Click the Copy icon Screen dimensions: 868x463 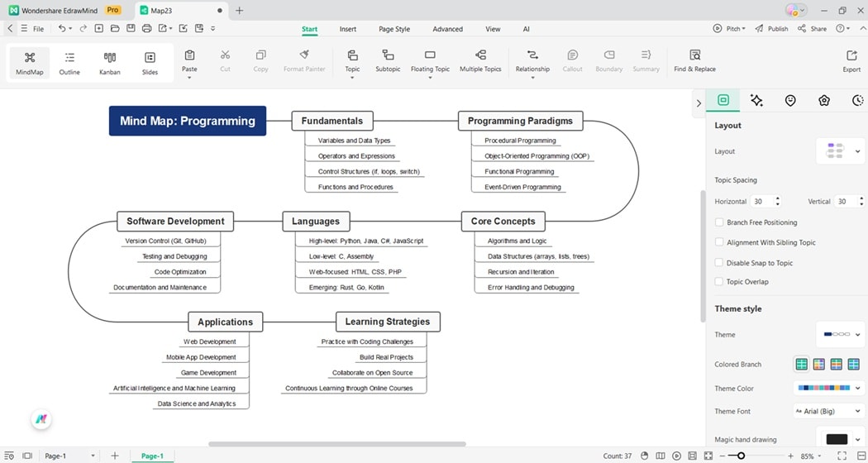click(260, 55)
